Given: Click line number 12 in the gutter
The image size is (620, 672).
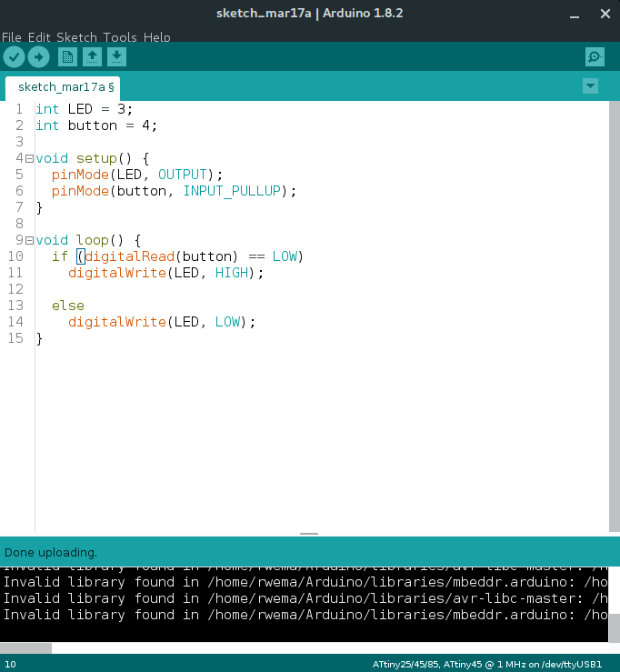Looking at the screenshot, I should 15,289.
